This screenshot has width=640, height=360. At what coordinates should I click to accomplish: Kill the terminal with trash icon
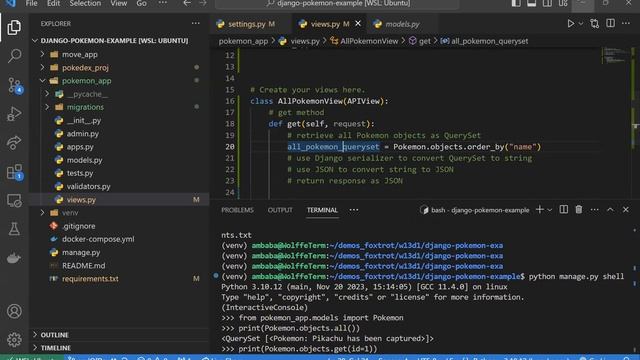coord(579,209)
